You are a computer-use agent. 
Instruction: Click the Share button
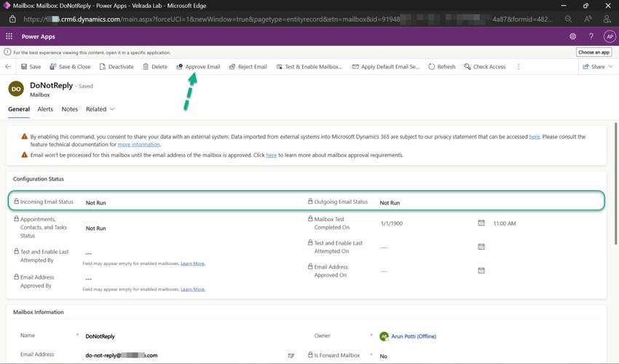(x=594, y=67)
